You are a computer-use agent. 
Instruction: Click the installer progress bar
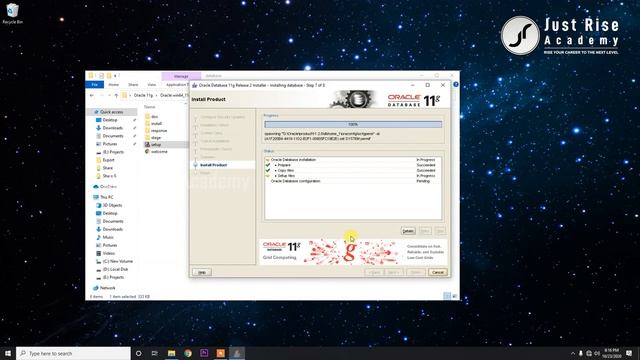click(x=353, y=124)
